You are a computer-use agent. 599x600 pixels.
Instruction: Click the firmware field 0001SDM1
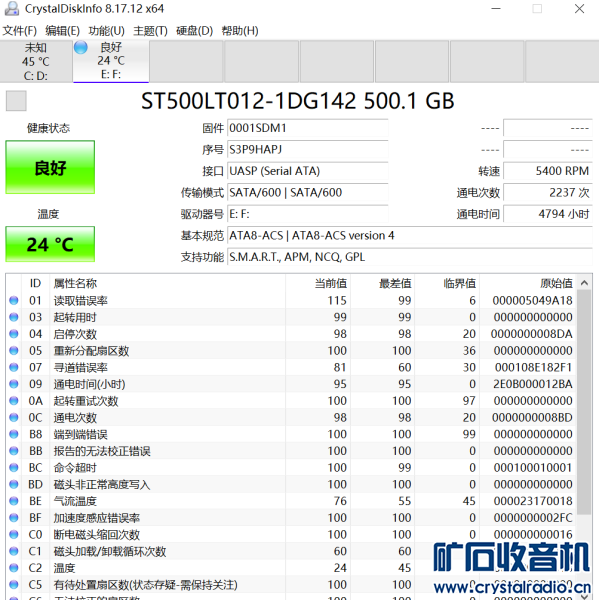pyautogui.click(x=308, y=128)
